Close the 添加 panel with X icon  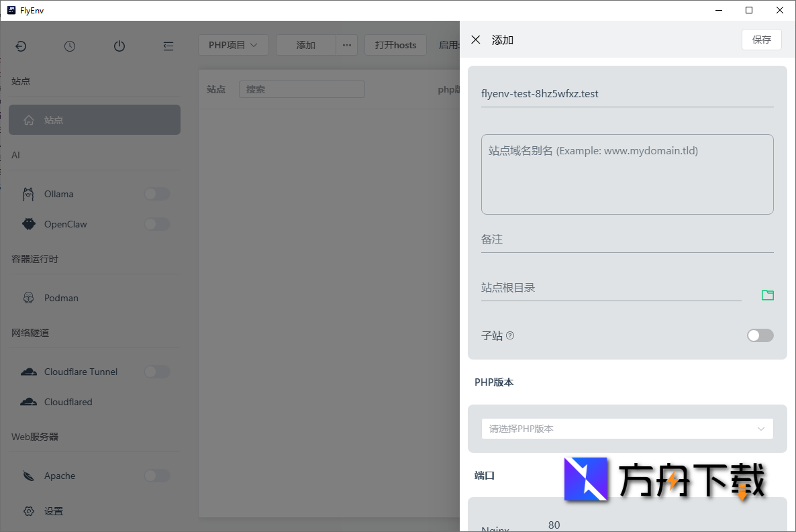coord(476,40)
